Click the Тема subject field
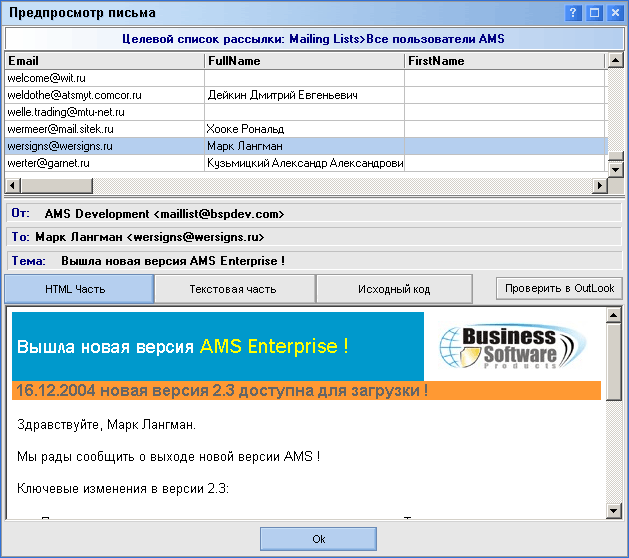This screenshot has height=558, width=629. pos(314,261)
